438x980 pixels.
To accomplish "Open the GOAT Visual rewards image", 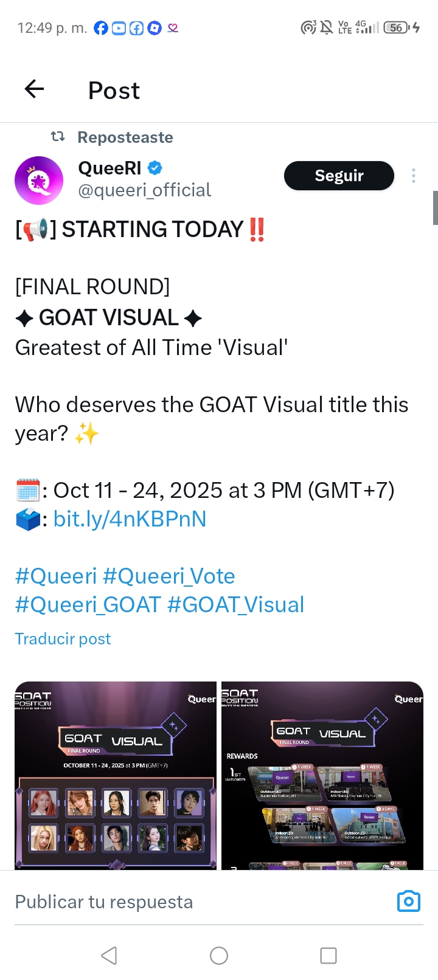I will pos(322,775).
